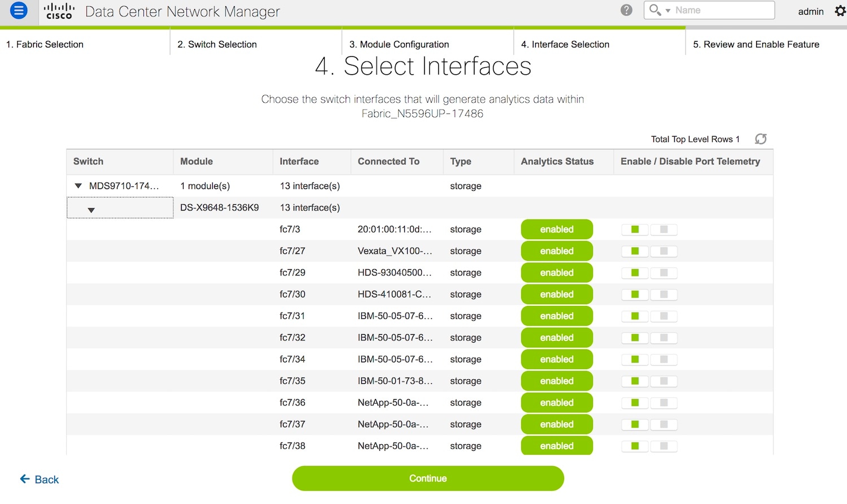Image resolution: width=847 pixels, height=504 pixels.
Task: Disable port telemetry for fc7/34
Action: click(664, 360)
